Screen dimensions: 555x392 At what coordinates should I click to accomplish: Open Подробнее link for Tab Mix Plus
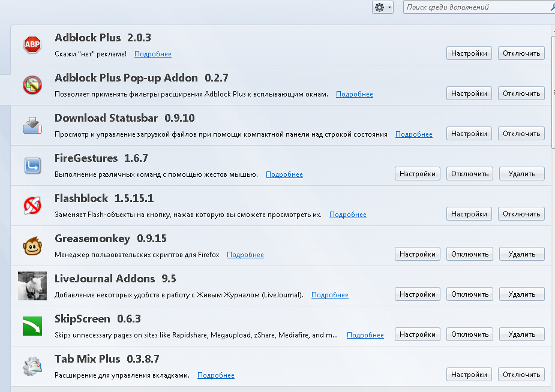click(216, 375)
